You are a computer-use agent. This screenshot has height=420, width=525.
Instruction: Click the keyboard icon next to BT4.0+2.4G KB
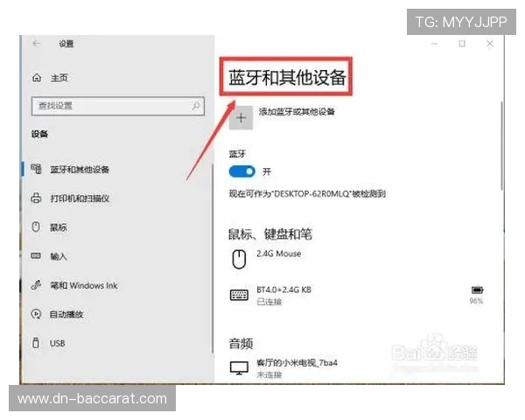point(239,295)
